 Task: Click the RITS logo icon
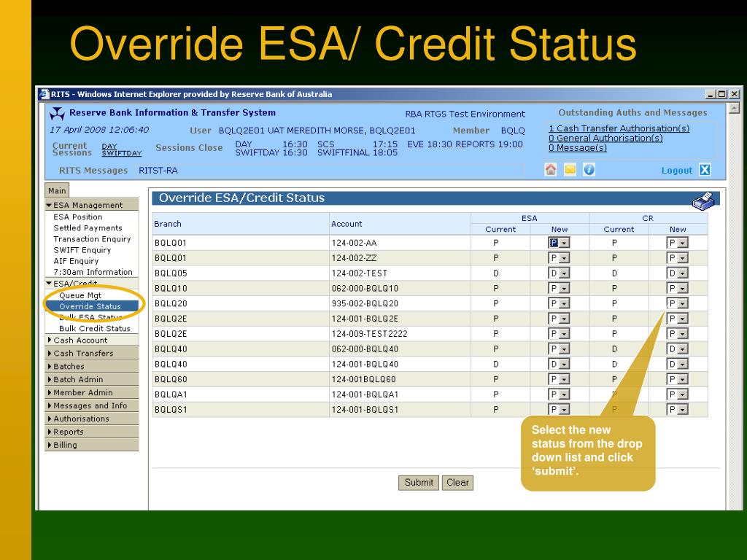57,113
